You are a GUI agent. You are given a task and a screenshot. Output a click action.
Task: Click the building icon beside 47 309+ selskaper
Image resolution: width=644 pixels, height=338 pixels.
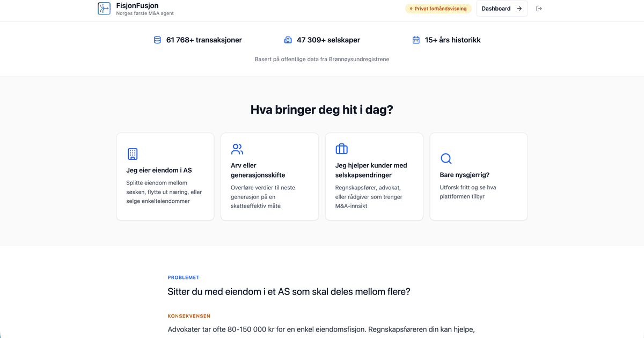coord(288,40)
